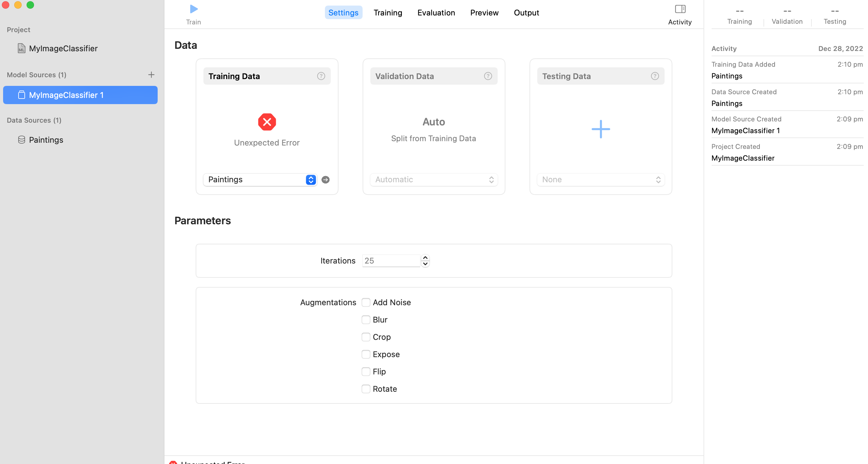Click the Testing Data help icon
This screenshot has width=868, height=464.
click(x=654, y=76)
